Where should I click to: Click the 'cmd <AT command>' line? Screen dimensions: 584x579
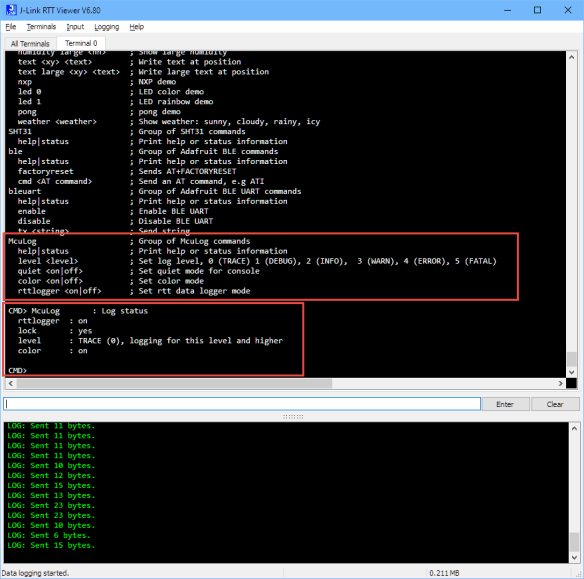click(141, 181)
